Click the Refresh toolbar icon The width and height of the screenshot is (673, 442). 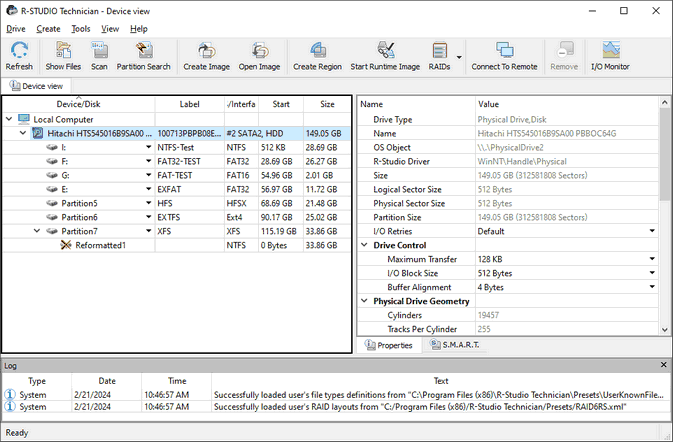coord(19,50)
